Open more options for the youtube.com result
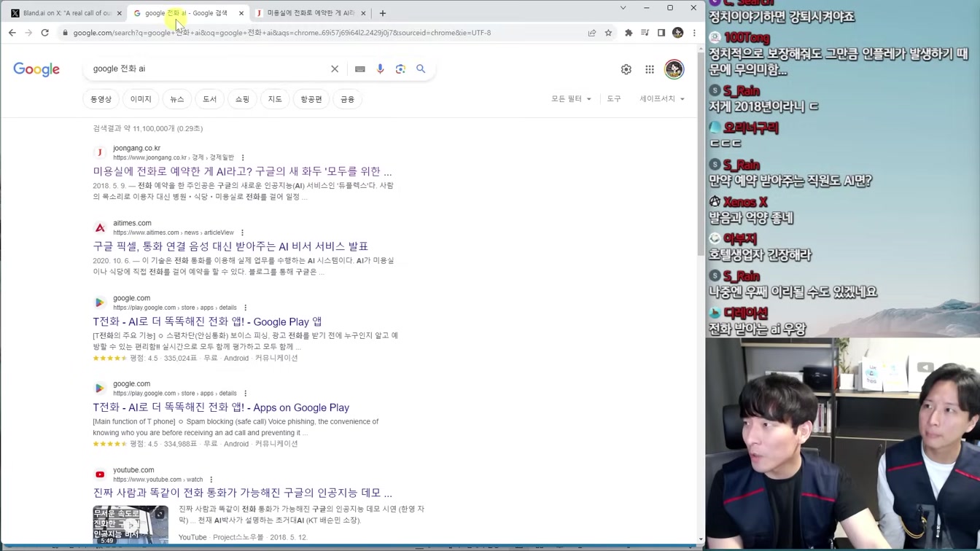The width and height of the screenshot is (980, 551). click(211, 480)
